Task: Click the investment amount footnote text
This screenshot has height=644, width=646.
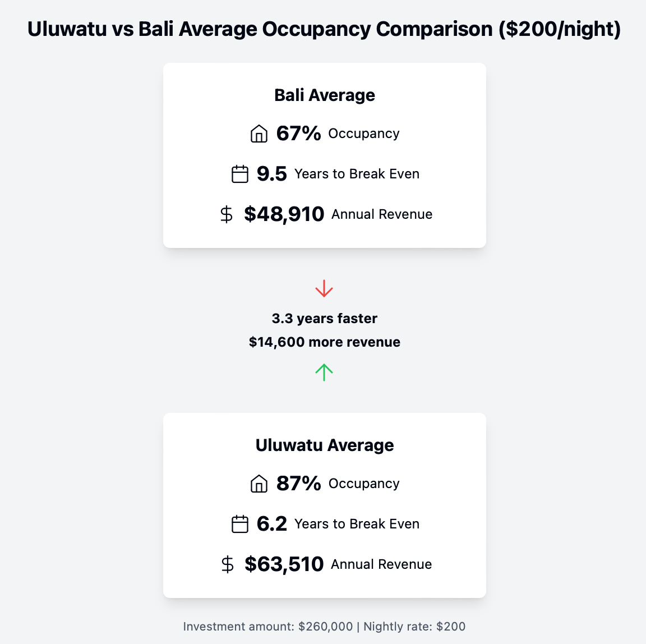Action: pyautogui.click(x=324, y=626)
